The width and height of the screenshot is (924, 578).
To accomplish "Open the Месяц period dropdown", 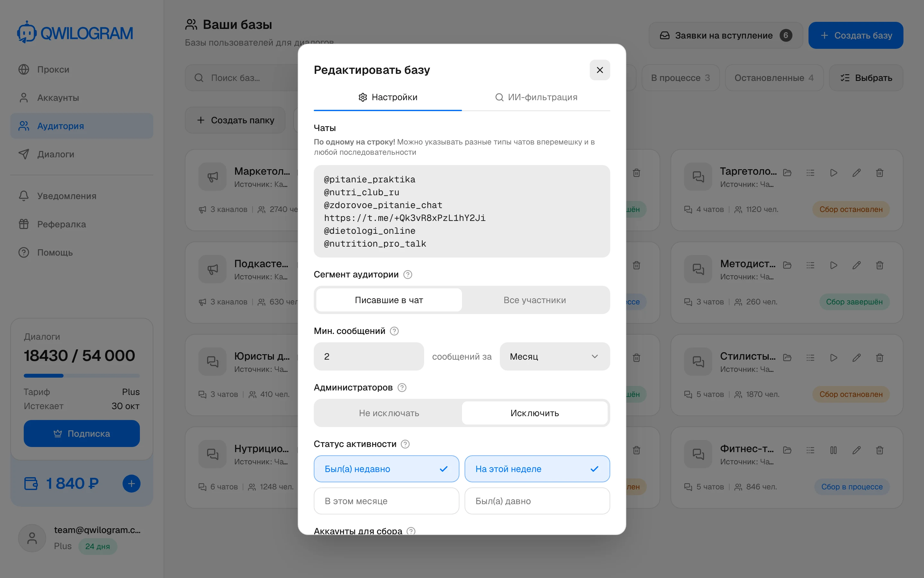I will click(x=554, y=356).
